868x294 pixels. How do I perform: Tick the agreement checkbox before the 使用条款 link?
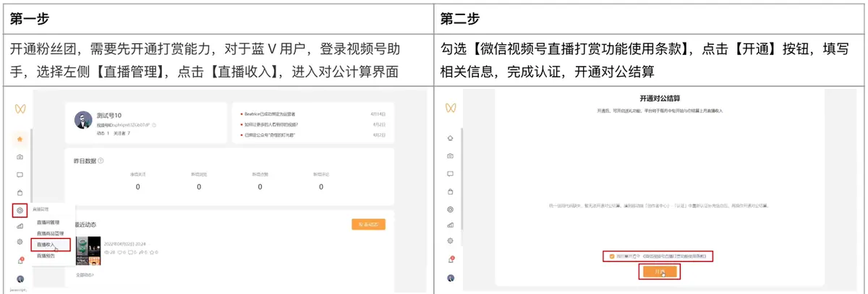612,256
